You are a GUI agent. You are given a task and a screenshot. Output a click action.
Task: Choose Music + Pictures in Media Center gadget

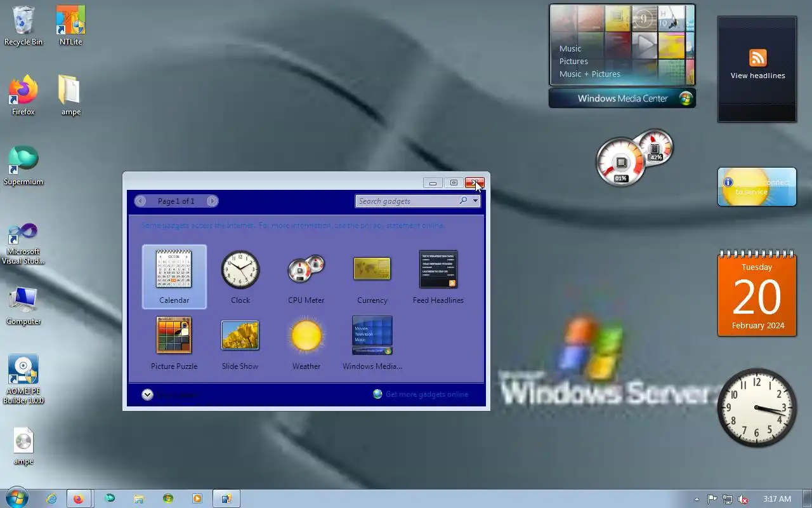pos(590,74)
